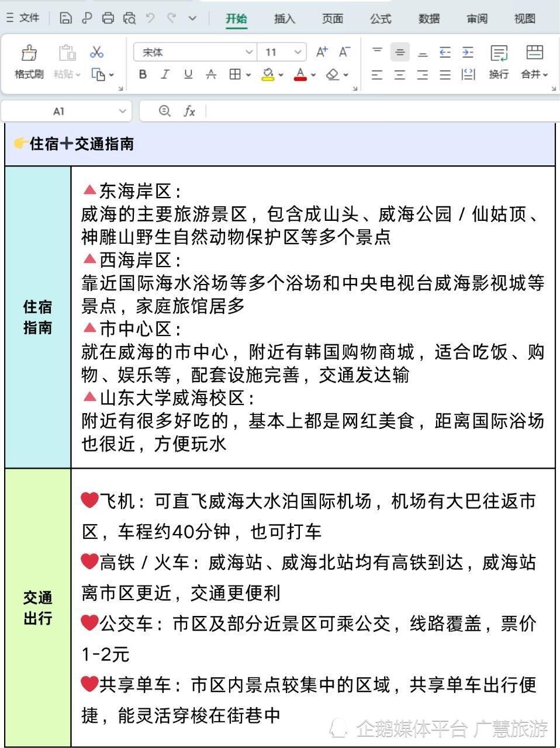Open the 宋体 font family dropdown
Image resolution: width=560 pixels, height=748 pixels.
194,52
